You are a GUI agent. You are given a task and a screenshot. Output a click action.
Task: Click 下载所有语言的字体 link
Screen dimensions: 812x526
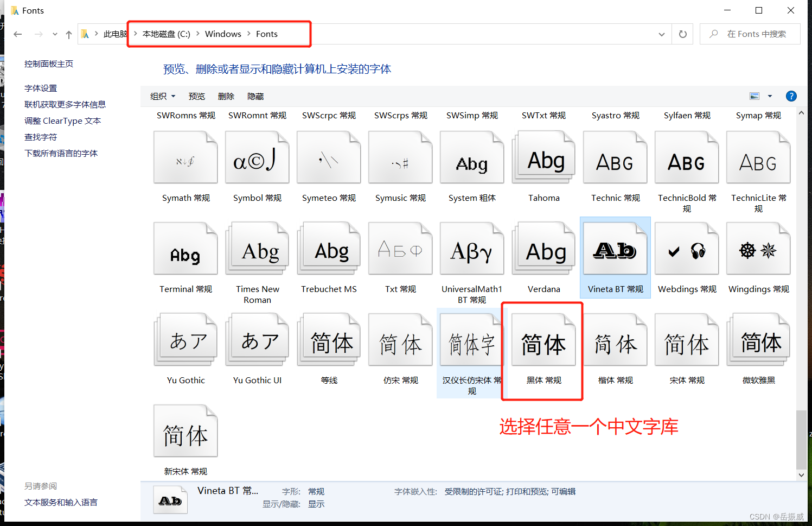[x=61, y=153]
